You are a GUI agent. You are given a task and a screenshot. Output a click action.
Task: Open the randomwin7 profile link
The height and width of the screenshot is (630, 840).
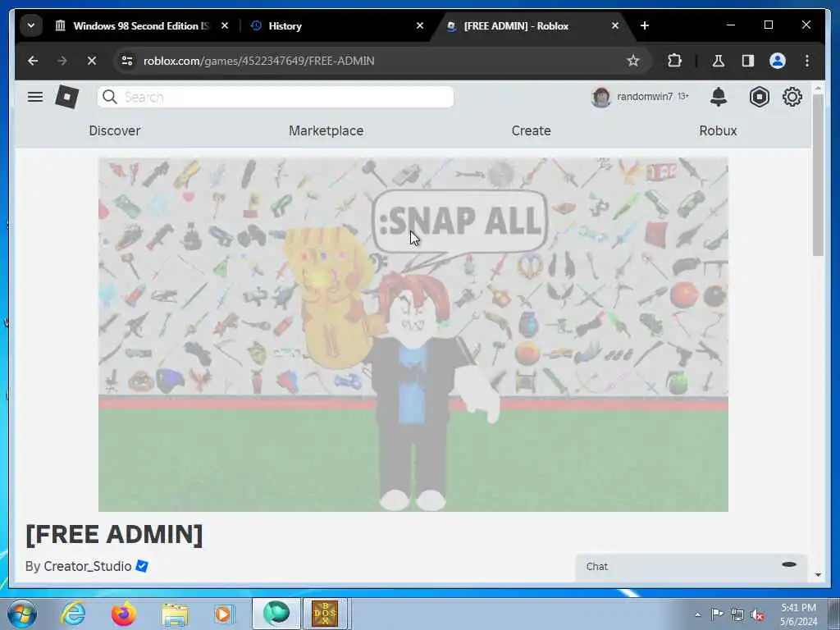click(645, 97)
